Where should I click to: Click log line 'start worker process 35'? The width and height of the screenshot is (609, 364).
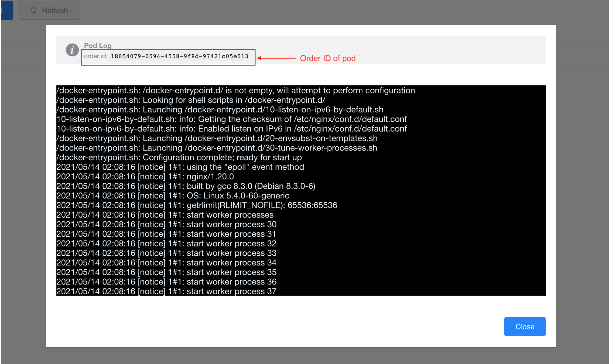click(x=166, y=272)
